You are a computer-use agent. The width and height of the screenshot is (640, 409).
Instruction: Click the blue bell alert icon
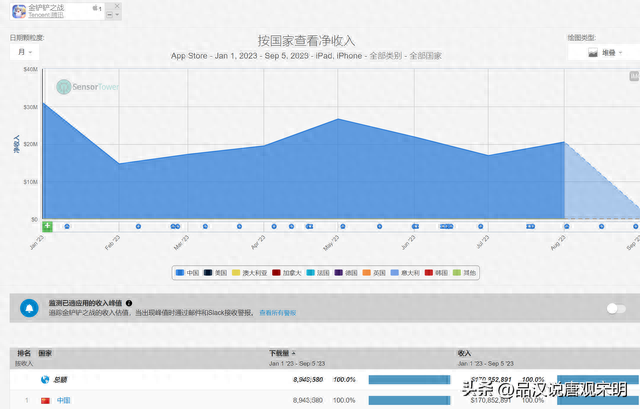(x=29, y=308)
